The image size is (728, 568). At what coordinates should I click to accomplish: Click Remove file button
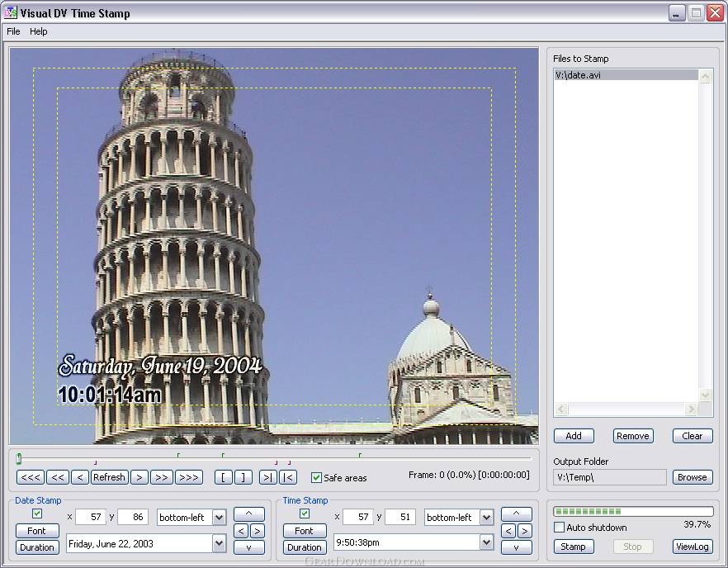tap(633, 436)
